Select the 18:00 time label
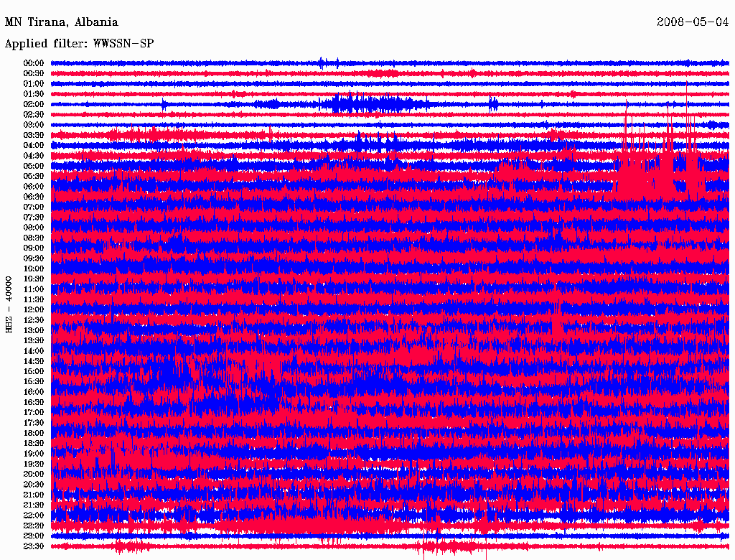 [x=34, y=433]
